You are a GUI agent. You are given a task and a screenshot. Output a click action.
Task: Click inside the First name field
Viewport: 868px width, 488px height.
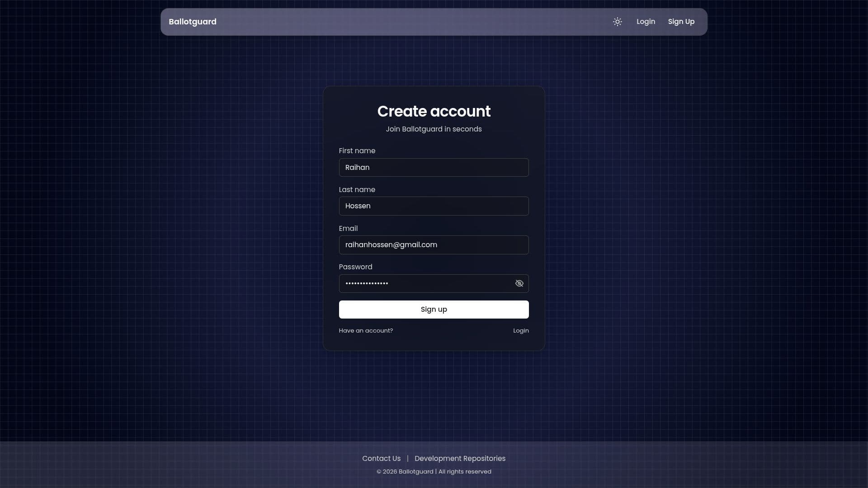[434, 167]
